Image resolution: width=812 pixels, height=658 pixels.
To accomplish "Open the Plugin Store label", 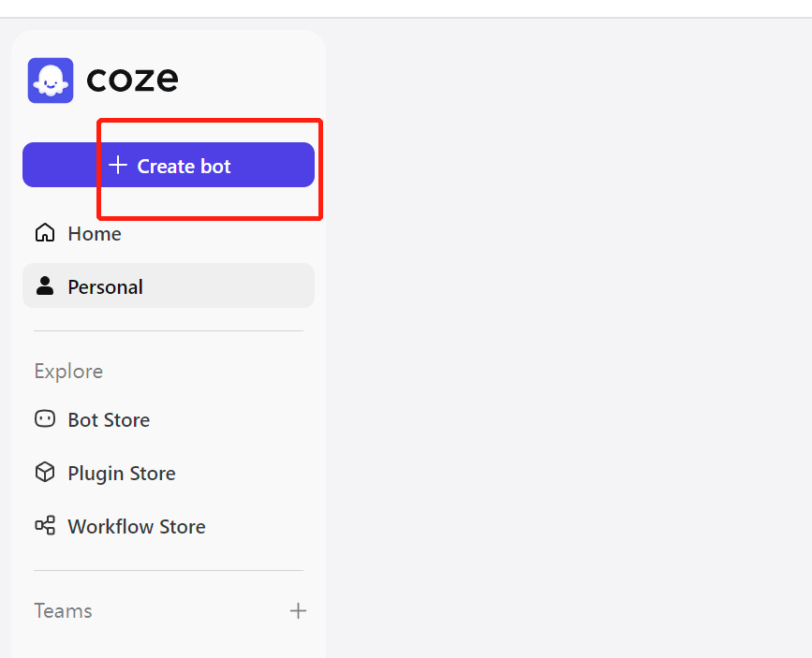I will pos(122,474).
